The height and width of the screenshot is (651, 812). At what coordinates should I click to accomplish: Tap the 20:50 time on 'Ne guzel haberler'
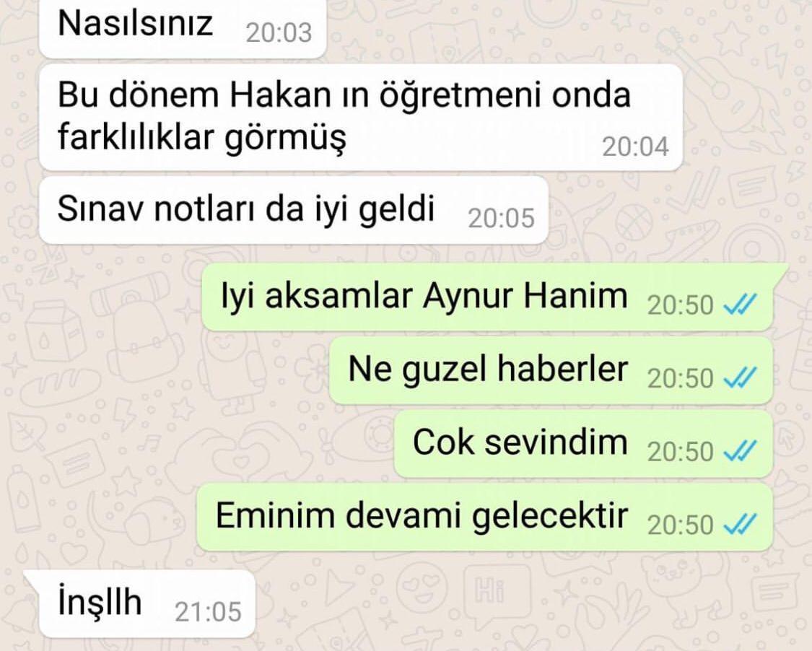point(681,378)
